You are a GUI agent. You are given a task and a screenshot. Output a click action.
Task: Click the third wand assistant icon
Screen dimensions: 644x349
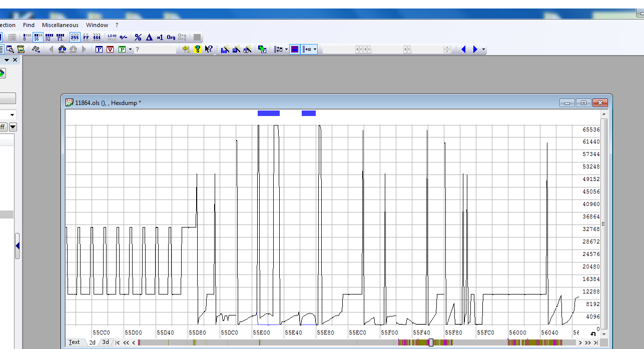(247, 49)
